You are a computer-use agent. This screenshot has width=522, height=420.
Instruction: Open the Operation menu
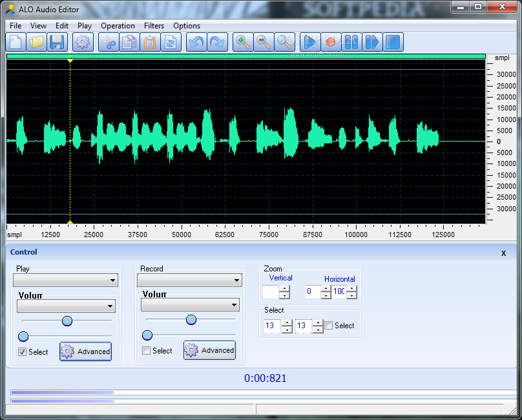(118, 26)
